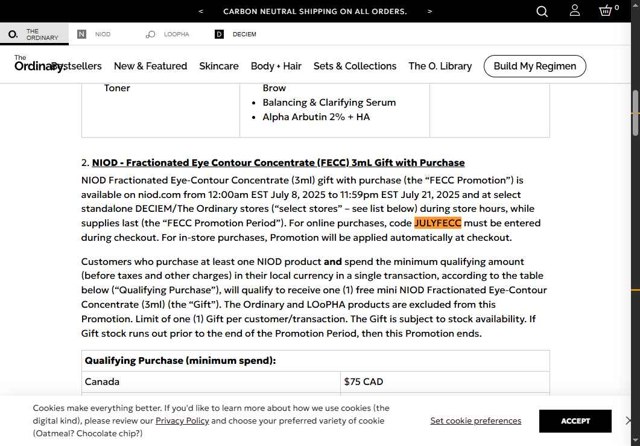Viewport: 640px width, 446px height.
Task: Click the carbon neutral shipping banner text
Action: (315, 11)
